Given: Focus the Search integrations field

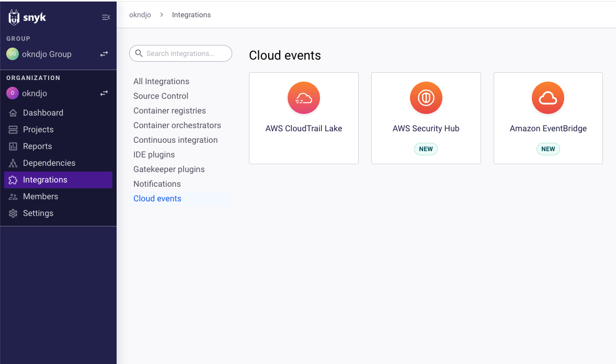Looking at the screenshot, I should [186, 53].
